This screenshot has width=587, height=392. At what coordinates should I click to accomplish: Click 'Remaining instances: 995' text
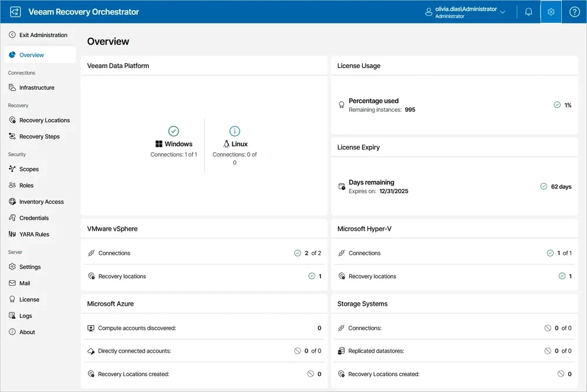pyautogui.click(x=382, y=110)
